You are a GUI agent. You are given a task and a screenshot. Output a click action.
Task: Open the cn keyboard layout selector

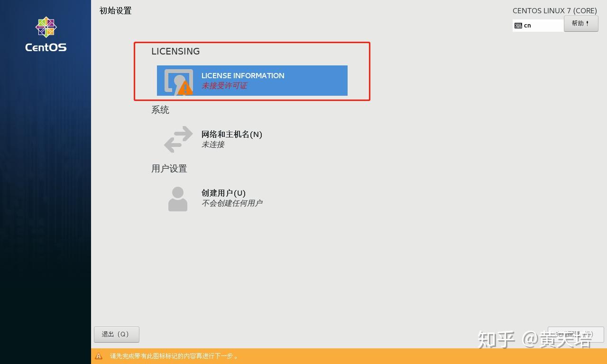point(538,25)
